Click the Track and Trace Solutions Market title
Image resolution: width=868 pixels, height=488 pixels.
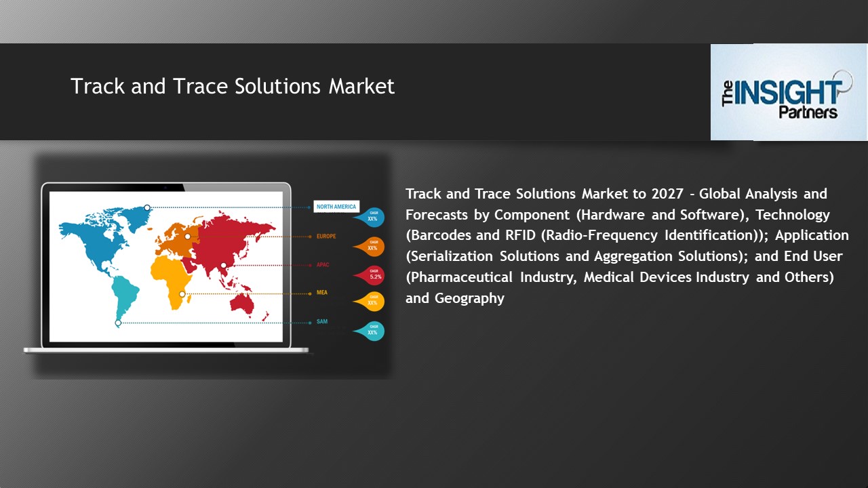point(232,86)
